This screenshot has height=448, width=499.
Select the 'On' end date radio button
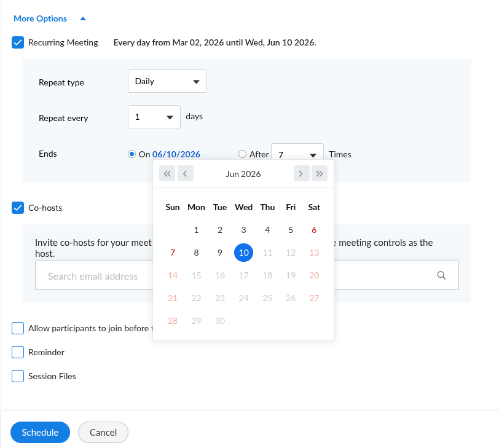coord(132,154)
